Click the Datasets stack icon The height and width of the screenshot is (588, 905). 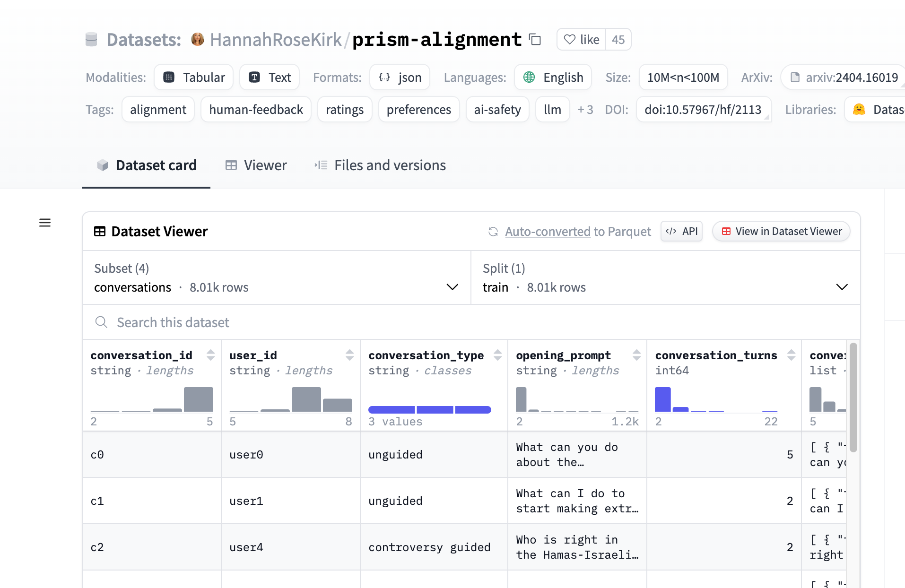click(x=91, y=39)
